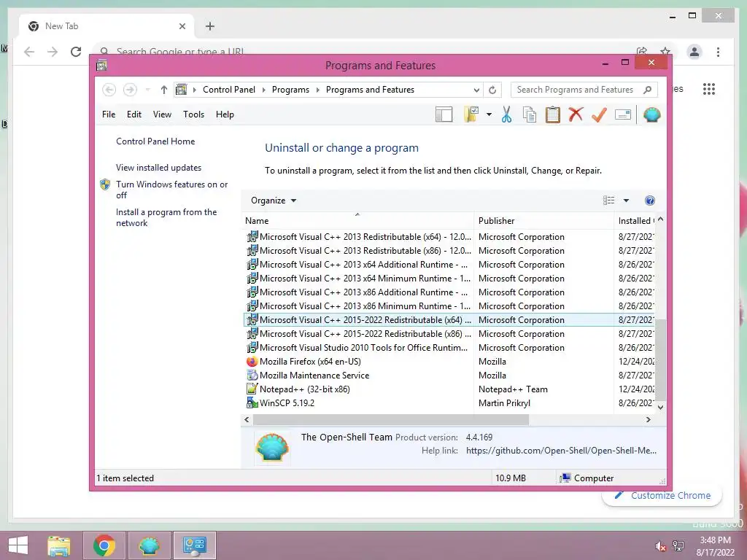Expand the arrow after Control Panel breadcrumb
Screen dimensions: 747x560
point(264,90)
